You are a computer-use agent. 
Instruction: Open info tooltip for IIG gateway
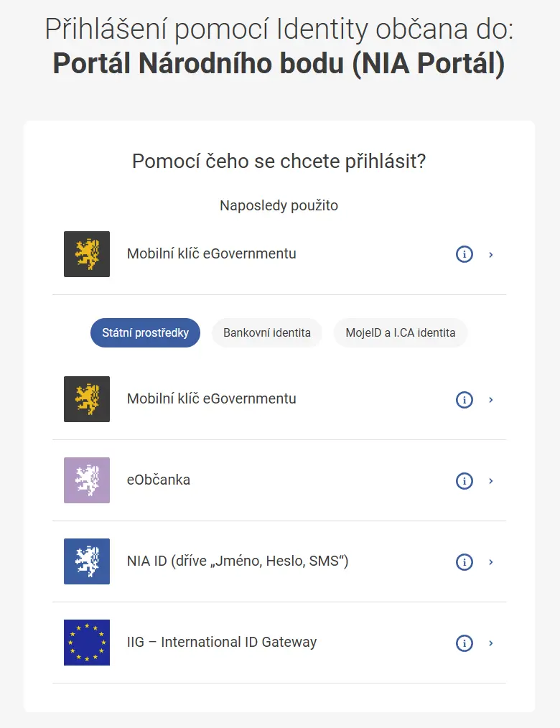pos(465,643)
